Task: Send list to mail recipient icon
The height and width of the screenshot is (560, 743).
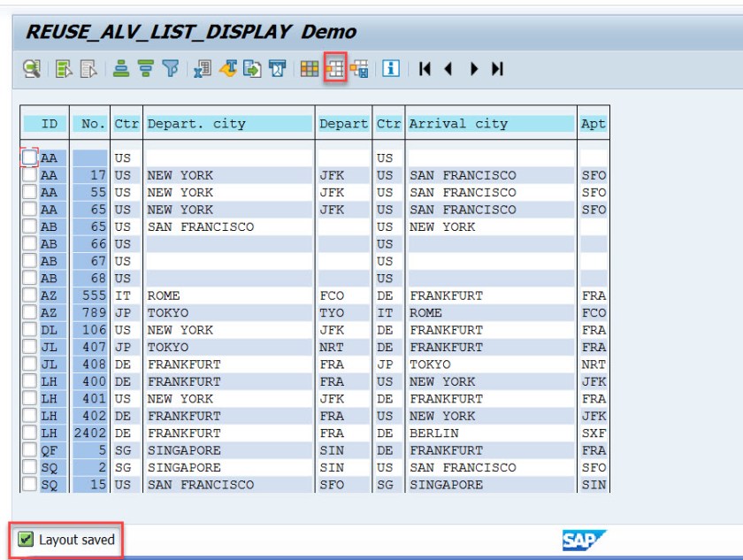Action: tap(278, 69)
